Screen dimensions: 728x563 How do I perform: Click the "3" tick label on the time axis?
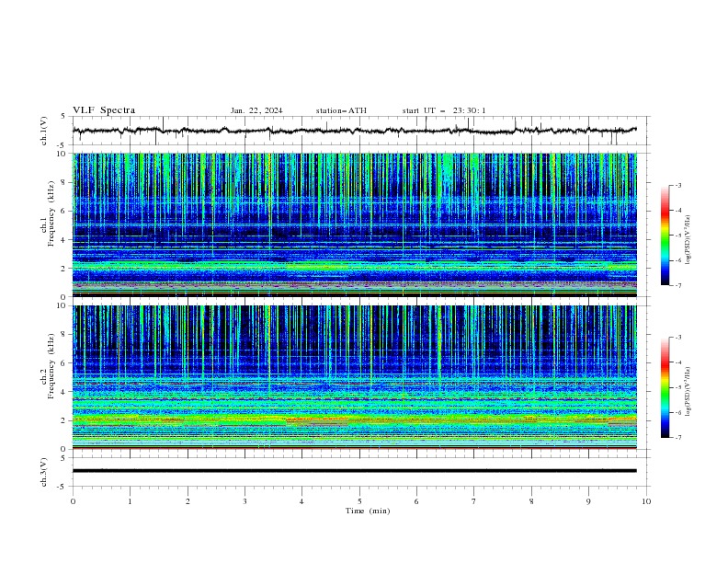coord(245,501)
